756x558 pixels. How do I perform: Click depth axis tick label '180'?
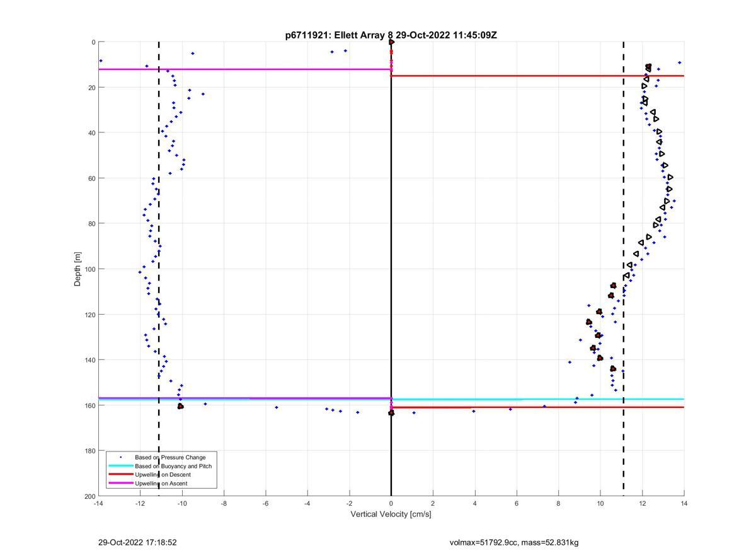pos(90,451)
